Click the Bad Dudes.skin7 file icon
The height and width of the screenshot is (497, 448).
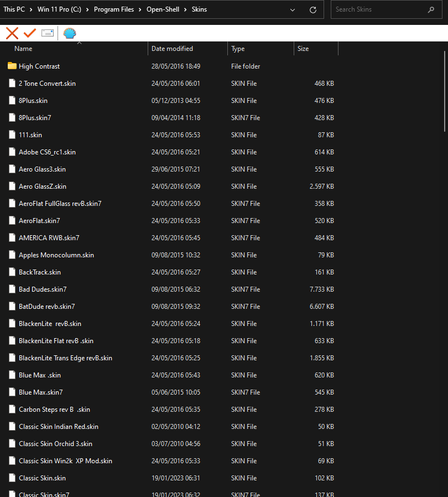12,289
